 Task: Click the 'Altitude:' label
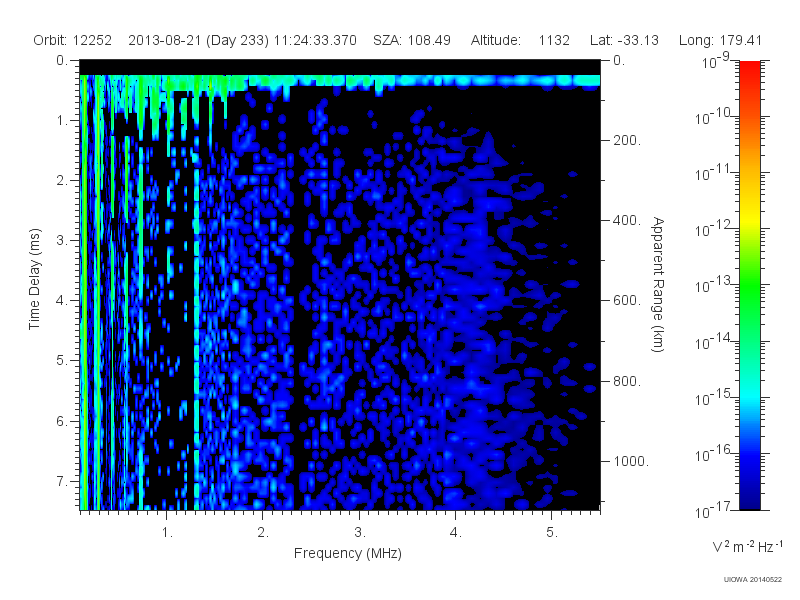pos(495,40)
